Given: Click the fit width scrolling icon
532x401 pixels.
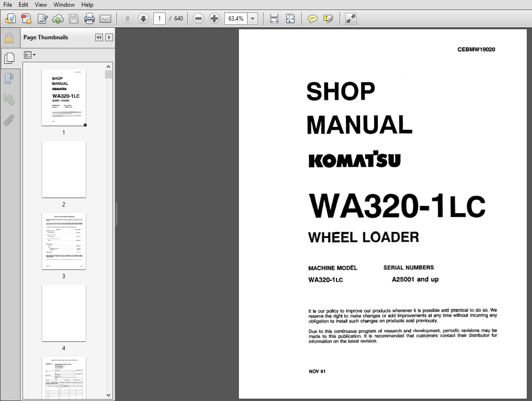Looking at the screenshot, I should pyautogui.click(x=274, y=19).
